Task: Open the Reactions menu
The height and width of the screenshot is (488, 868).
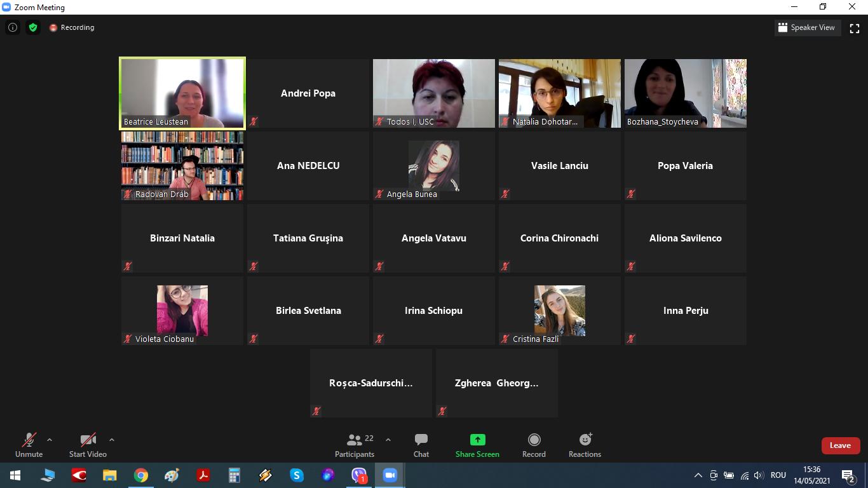Action: [585, 445]
